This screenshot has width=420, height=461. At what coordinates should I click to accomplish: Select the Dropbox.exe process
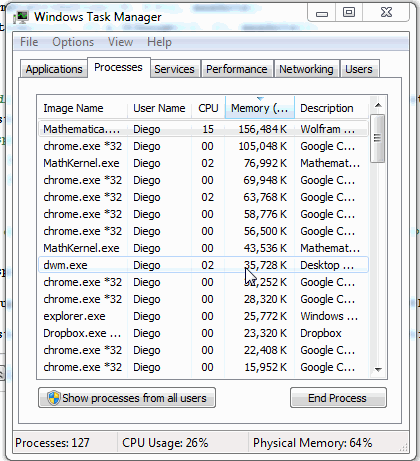coord(203,333)
